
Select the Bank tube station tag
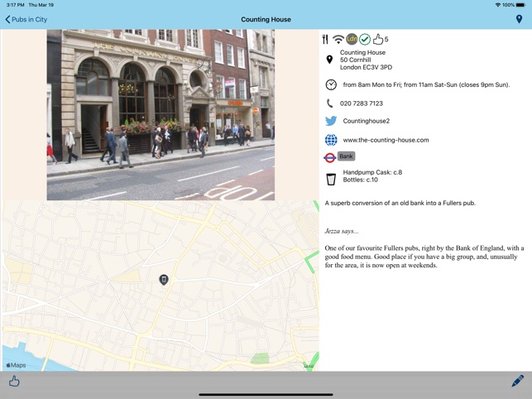point(346,156)
